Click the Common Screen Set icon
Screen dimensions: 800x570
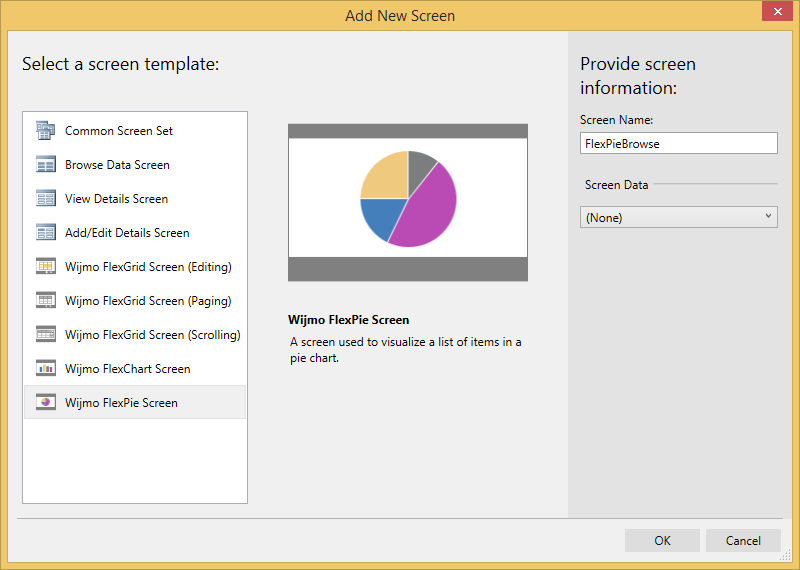coord(45,130)
